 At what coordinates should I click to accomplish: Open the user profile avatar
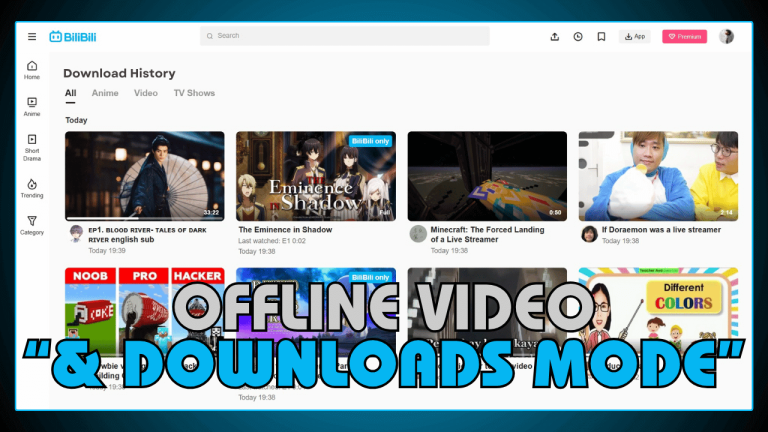pyautogui.click(x=726, y=36)
